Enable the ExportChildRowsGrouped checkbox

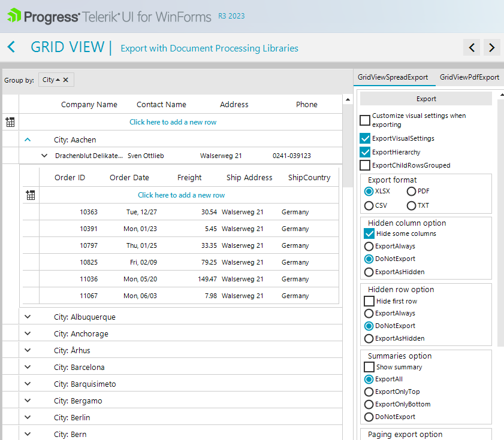pyautogui.click(x=364, y=165)
